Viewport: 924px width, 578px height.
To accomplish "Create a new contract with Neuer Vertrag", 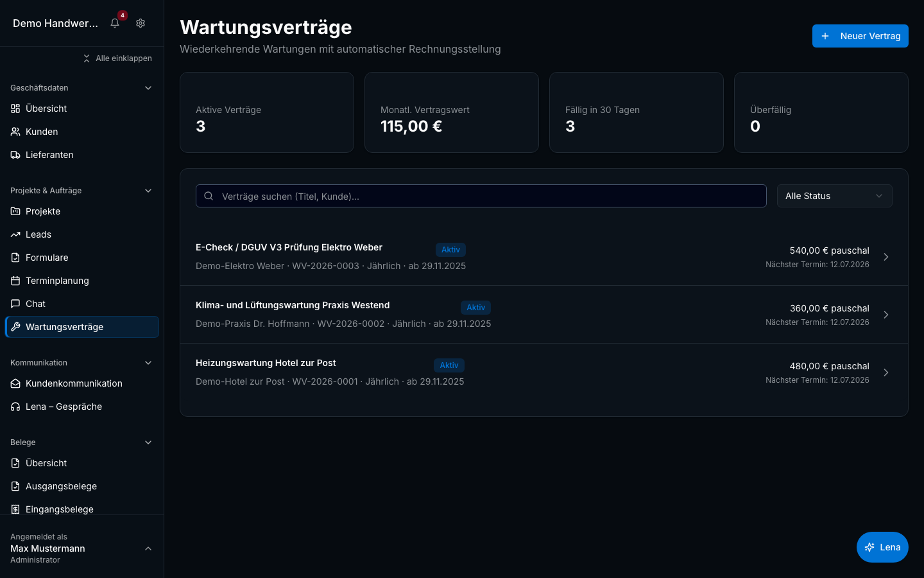I will (x=860, y=36).
